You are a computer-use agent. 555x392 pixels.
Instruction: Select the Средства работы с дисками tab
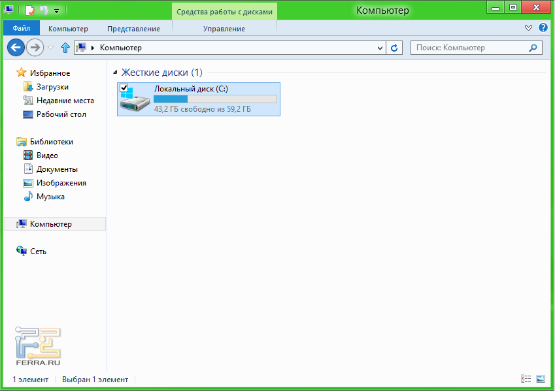coord(224,12)
